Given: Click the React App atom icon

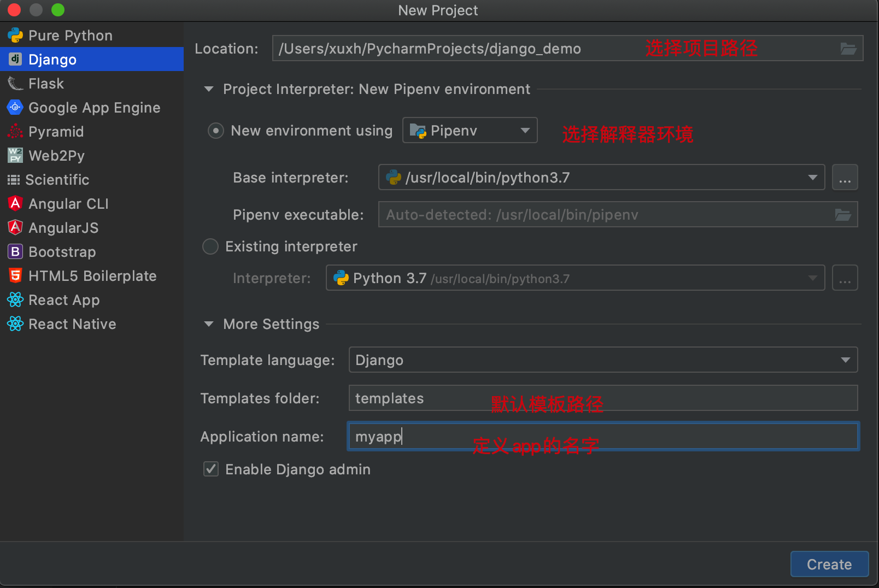Looking at the screenshot, I should pyautogui.click(x=15, y=299).
